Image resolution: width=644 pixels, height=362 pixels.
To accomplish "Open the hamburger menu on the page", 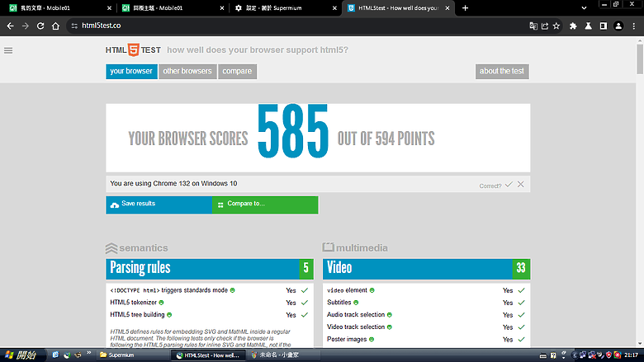I will (8, 50).
